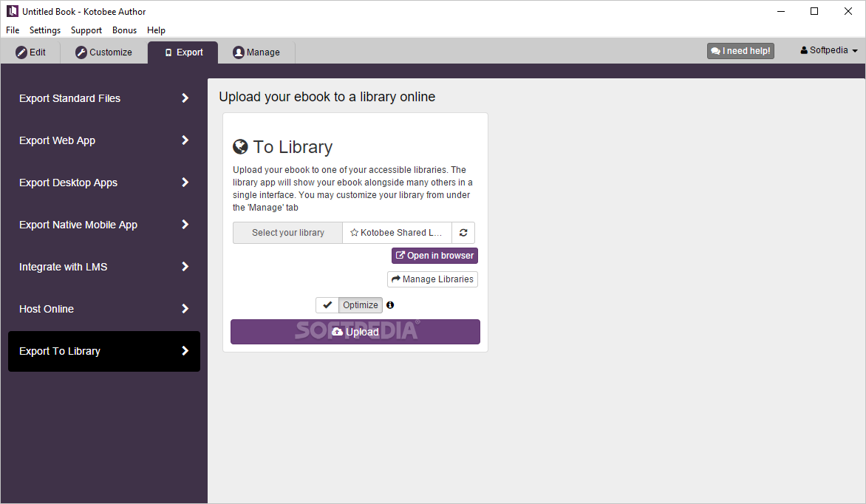Switch to the Manage tab
Image resolution: width=866 pixels, height=504 pixels.
[256, 52]
